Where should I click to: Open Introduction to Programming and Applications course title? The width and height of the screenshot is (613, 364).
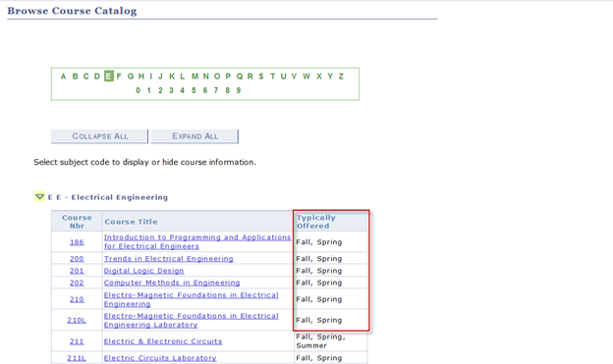click(x=197, y=241)
